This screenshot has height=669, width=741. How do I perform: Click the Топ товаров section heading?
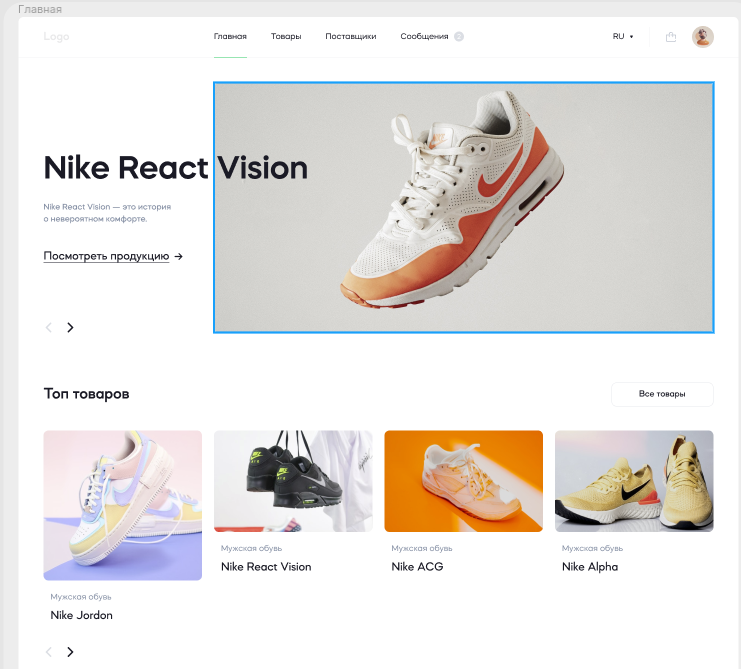(86, 394)
